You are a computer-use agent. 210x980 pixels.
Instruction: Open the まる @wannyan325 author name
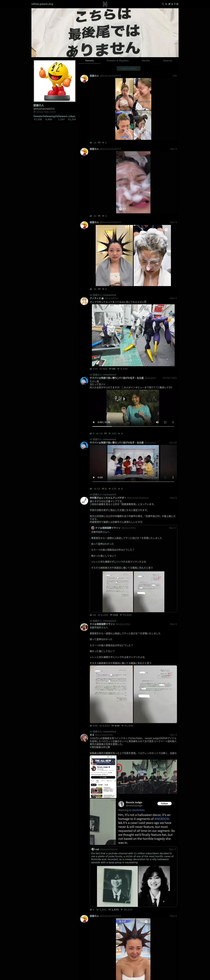click(92, 735)
